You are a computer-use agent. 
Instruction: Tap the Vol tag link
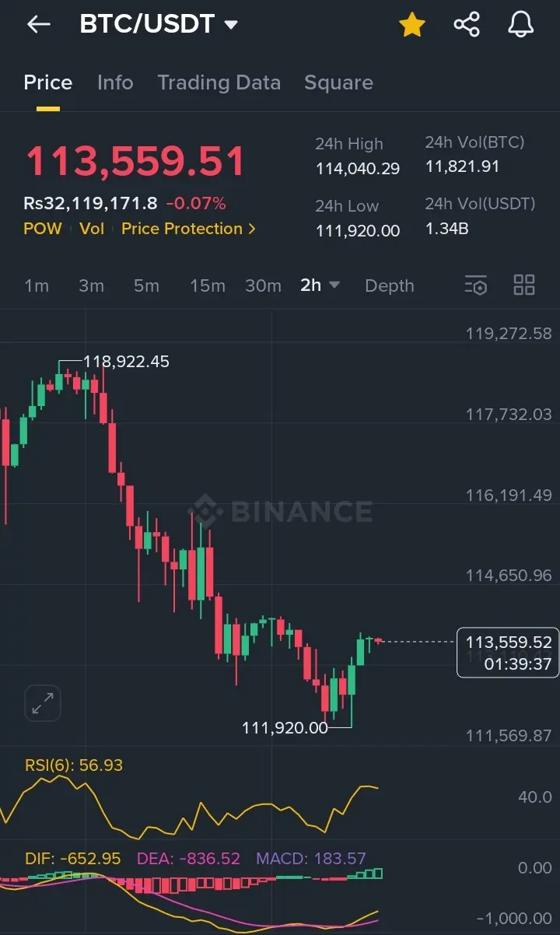coord(92,229)
